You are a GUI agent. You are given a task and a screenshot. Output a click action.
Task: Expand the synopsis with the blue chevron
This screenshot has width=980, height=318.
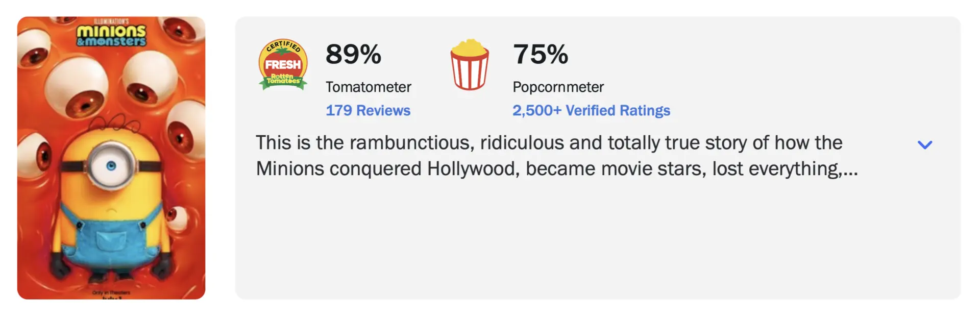(x=925, y=145)
